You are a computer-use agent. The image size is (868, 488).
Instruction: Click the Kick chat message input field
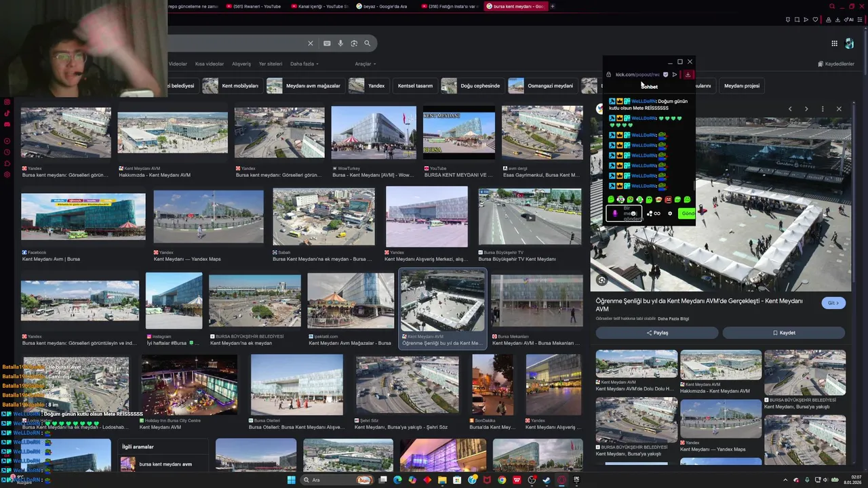click(624, 213)
